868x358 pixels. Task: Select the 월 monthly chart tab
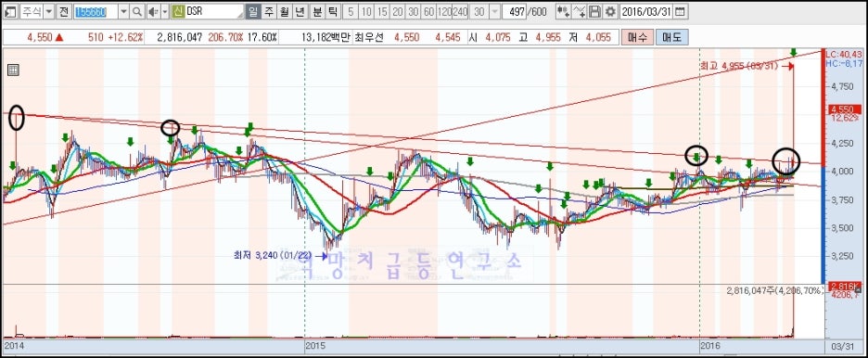click(x=285, y=11)
